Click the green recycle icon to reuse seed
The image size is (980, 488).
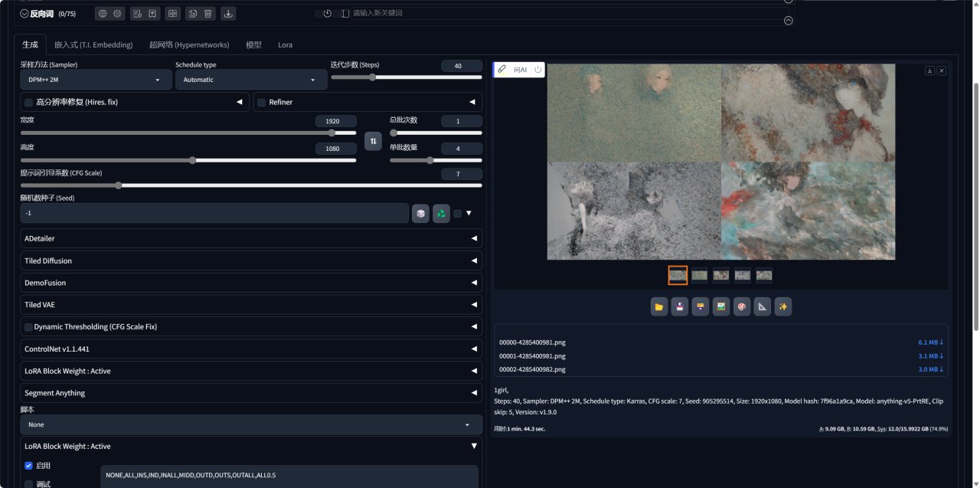tap(441, 214)
